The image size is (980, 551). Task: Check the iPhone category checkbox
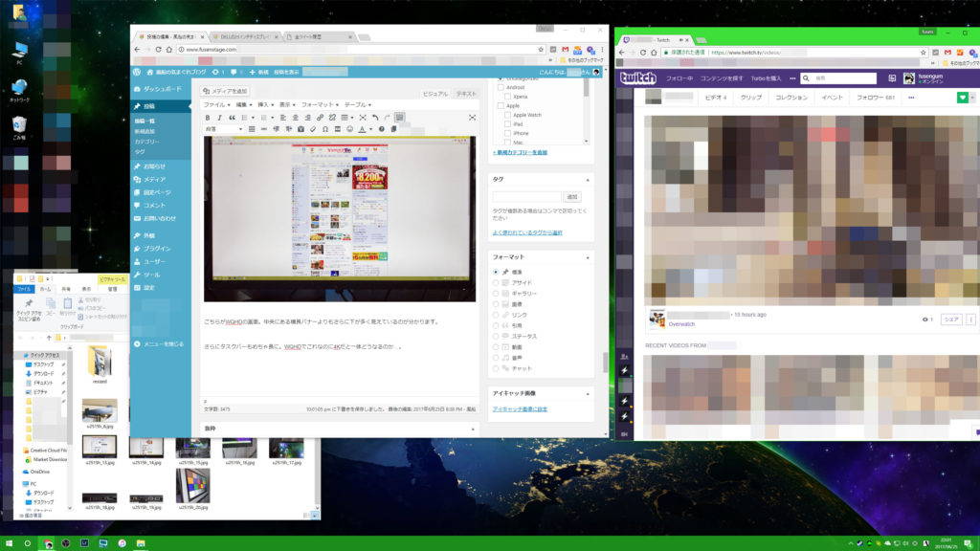pyautogui.click(x=507, y=133)
